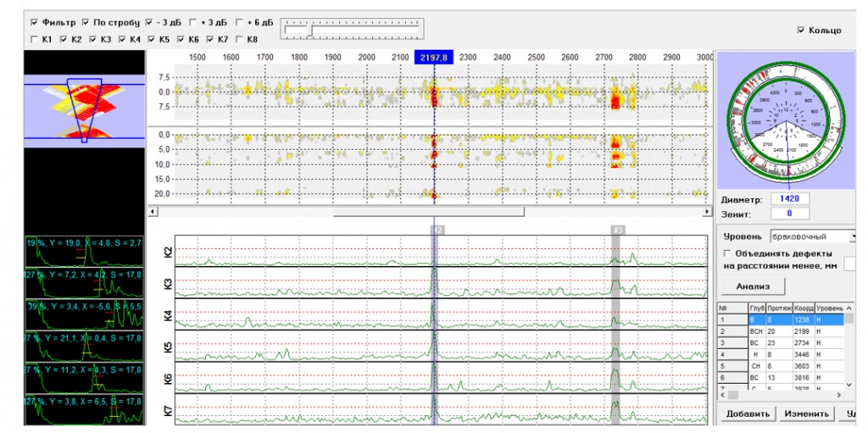The height and width of the screenshot is (433, 868).
Task: Open the top A-scan signal thumbnail showing Y = 19,0
Action: click(84, 253)
